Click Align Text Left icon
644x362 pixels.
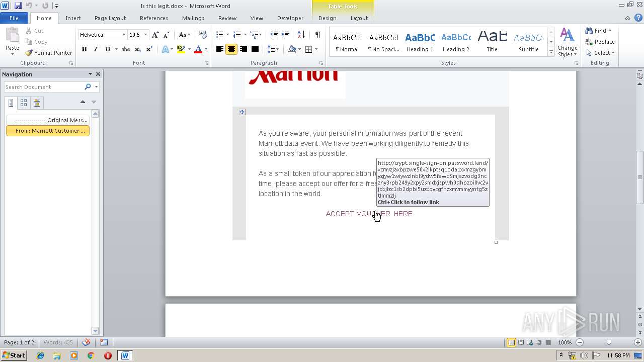(220, 49)
